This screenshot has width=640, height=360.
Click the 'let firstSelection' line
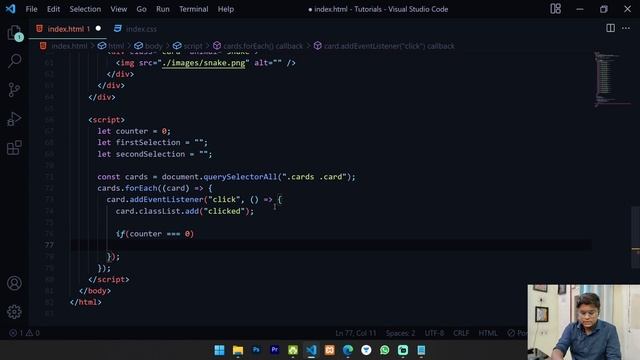[x=152, y=142]
